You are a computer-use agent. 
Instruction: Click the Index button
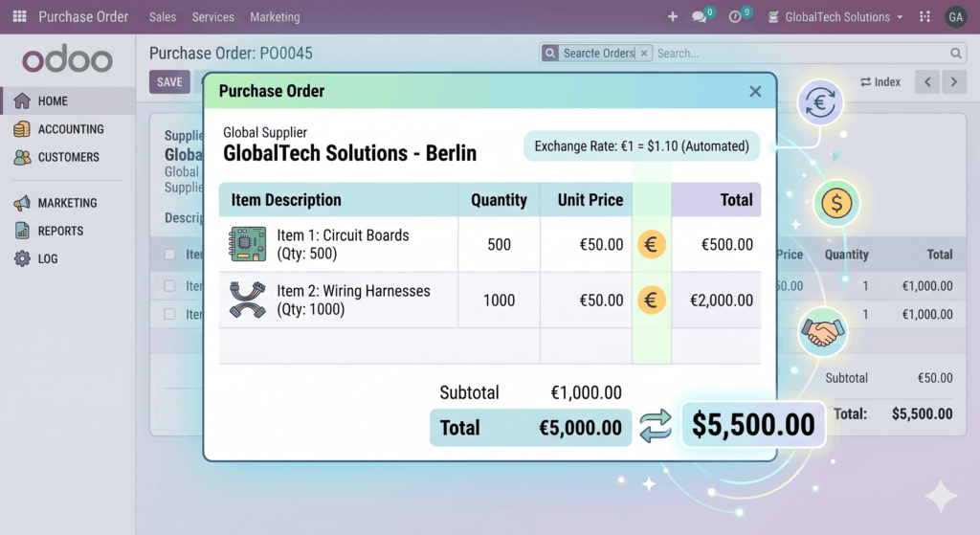tap(880, 82)
